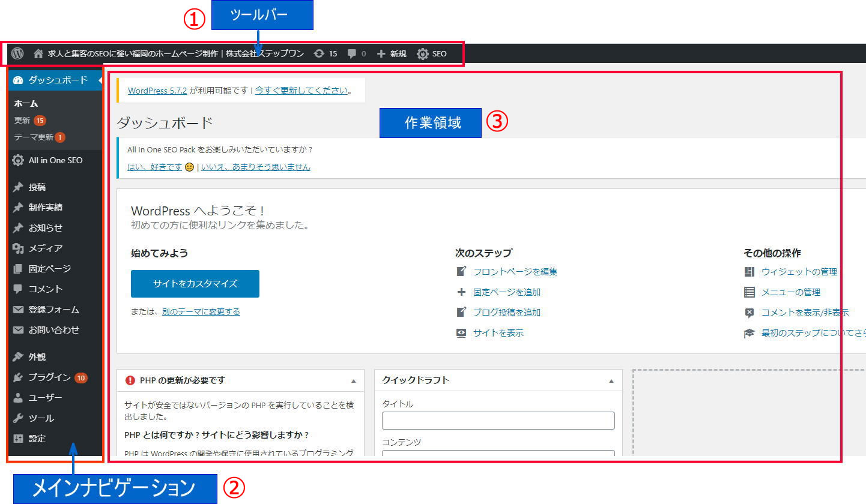Open the 更新 submenu item
The width and height of the screenshot is (866, 504).
(x=22, y=120)
